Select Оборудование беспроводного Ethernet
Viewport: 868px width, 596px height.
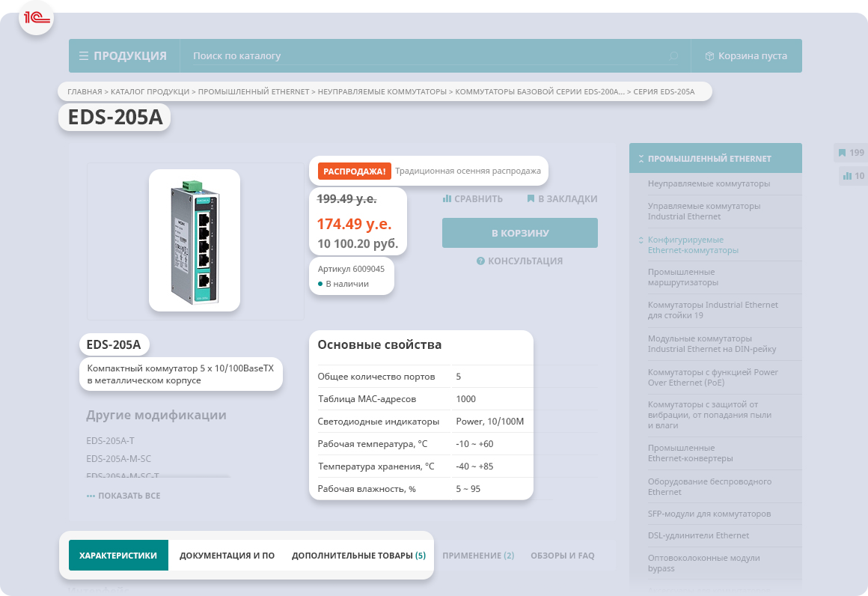[709, 487]
